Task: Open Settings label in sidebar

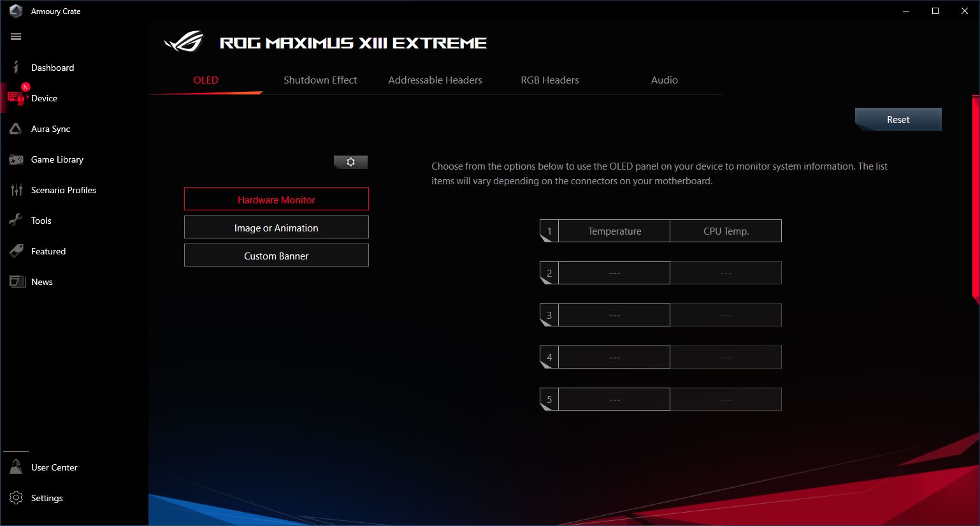Action: coord(47,498)
